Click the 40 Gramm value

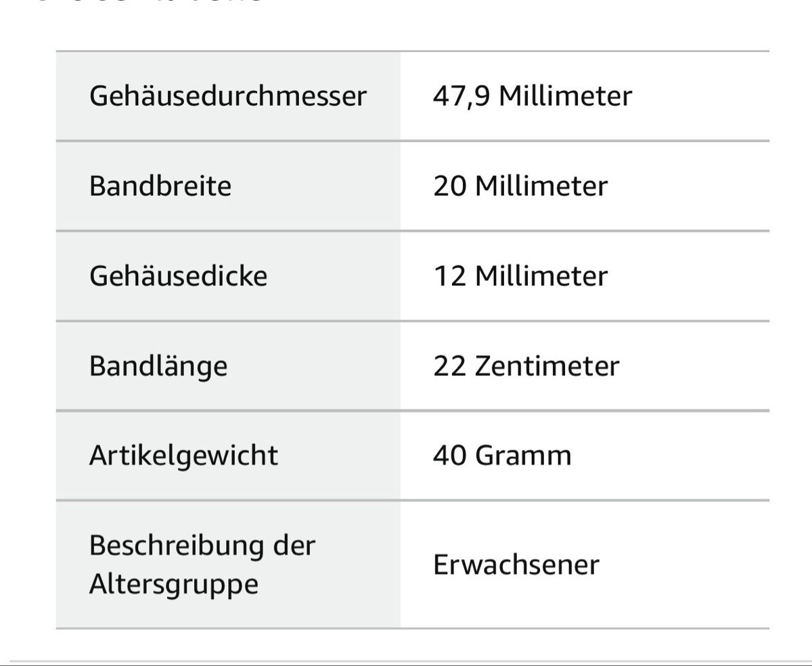point(502,455)
